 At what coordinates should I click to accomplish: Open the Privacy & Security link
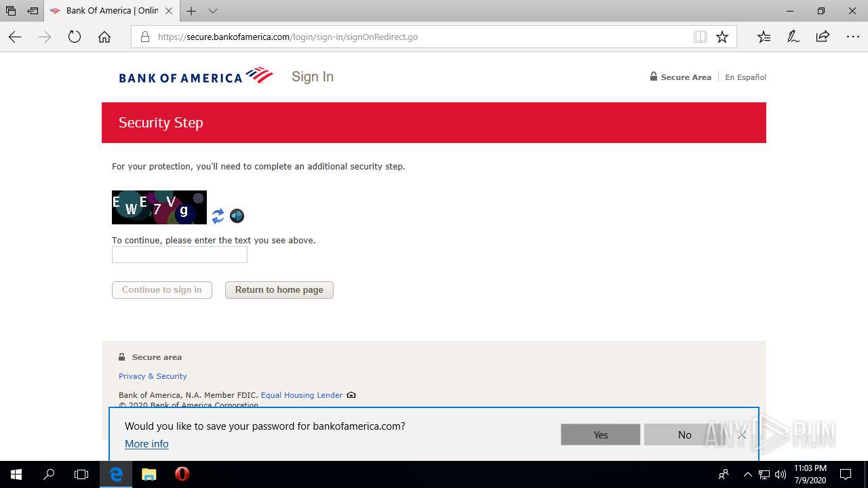pos(153,376)
